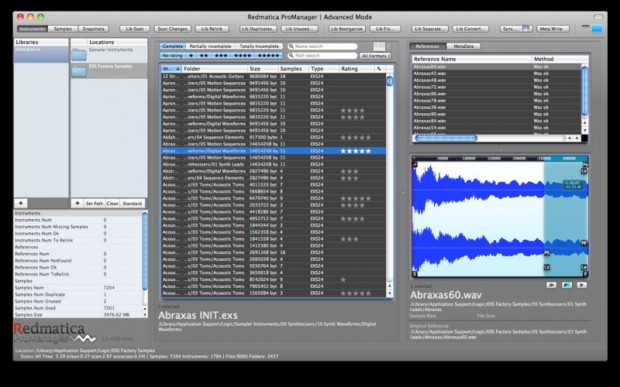Sort instruments by Size column
This screenshot has height=387, width=620.
coord(263,69)
